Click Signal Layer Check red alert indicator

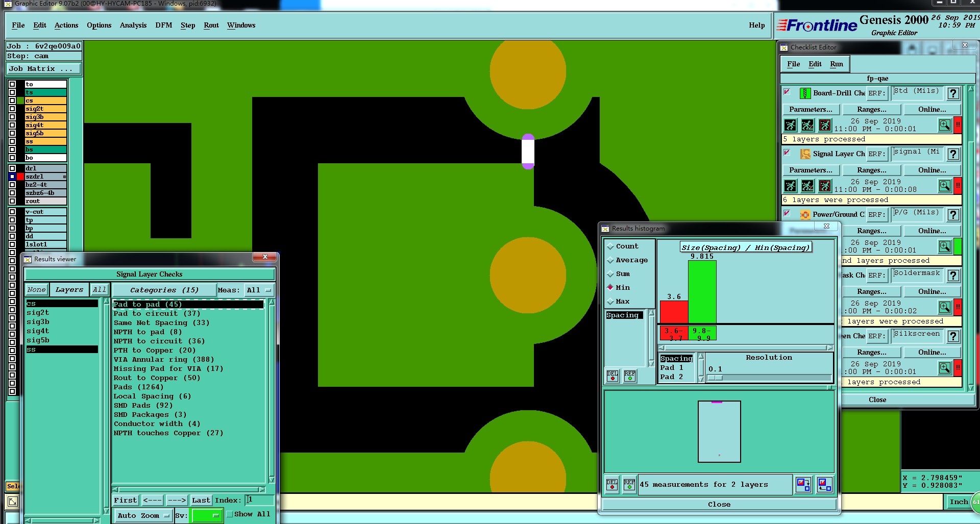(958, 186)
